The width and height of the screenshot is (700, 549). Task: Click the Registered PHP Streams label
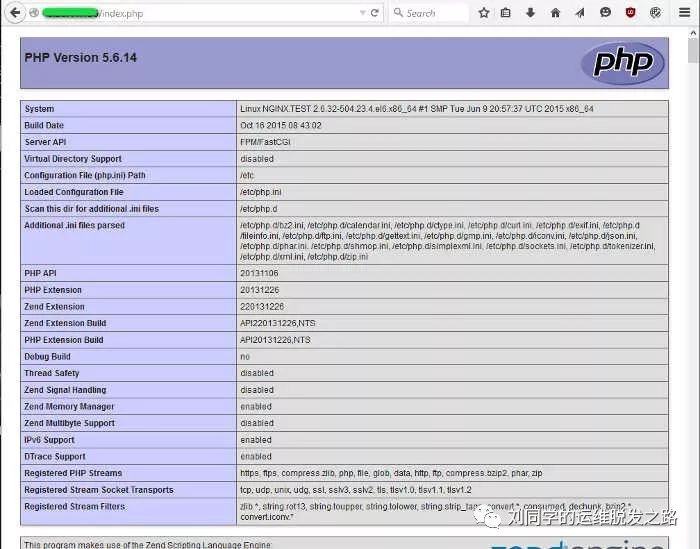[x=73, y=473]
